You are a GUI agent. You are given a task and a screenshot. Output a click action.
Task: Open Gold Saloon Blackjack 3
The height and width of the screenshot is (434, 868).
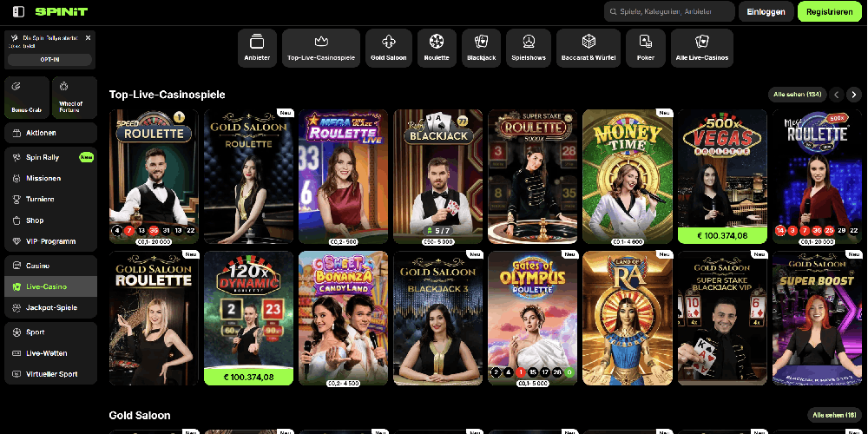(437, 319)
